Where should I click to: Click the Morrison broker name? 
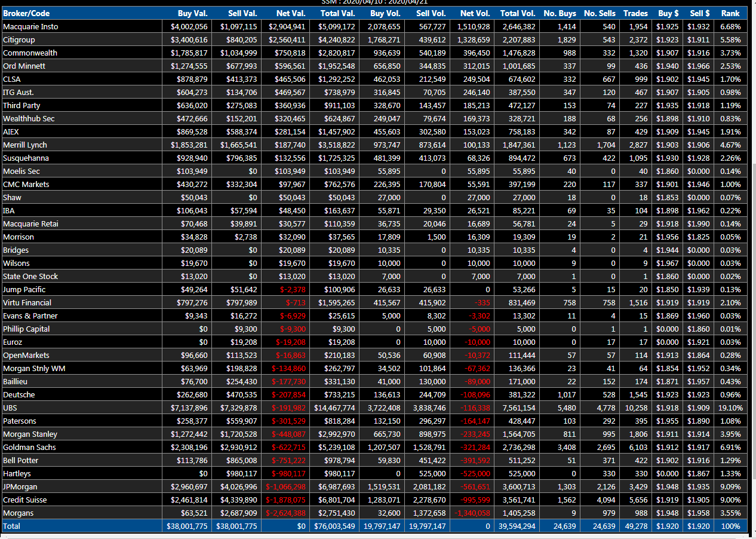[x=19, y=237]
